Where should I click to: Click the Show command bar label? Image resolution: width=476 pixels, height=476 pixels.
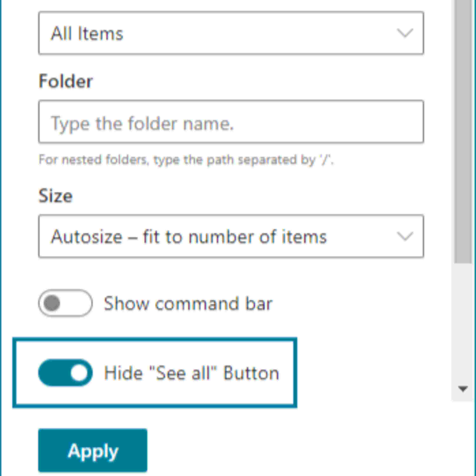[188, 303]
